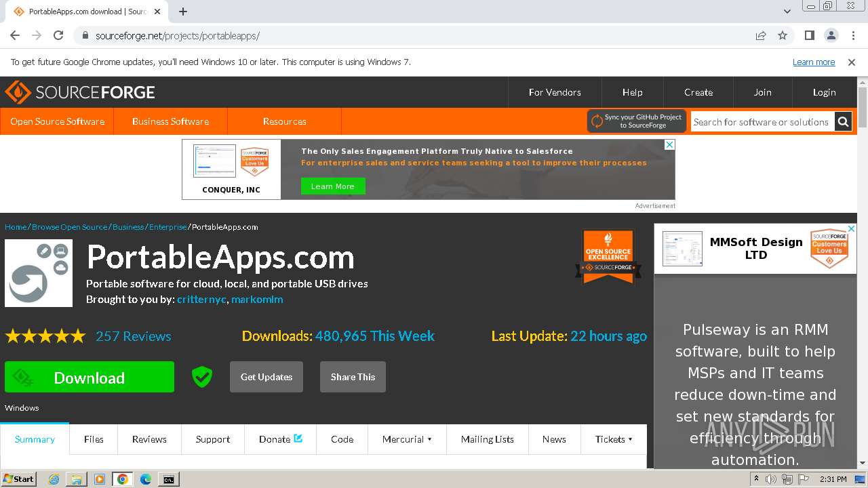
Task: Open the Code tab
Action: pyautogui.click(x=342, y=439)
